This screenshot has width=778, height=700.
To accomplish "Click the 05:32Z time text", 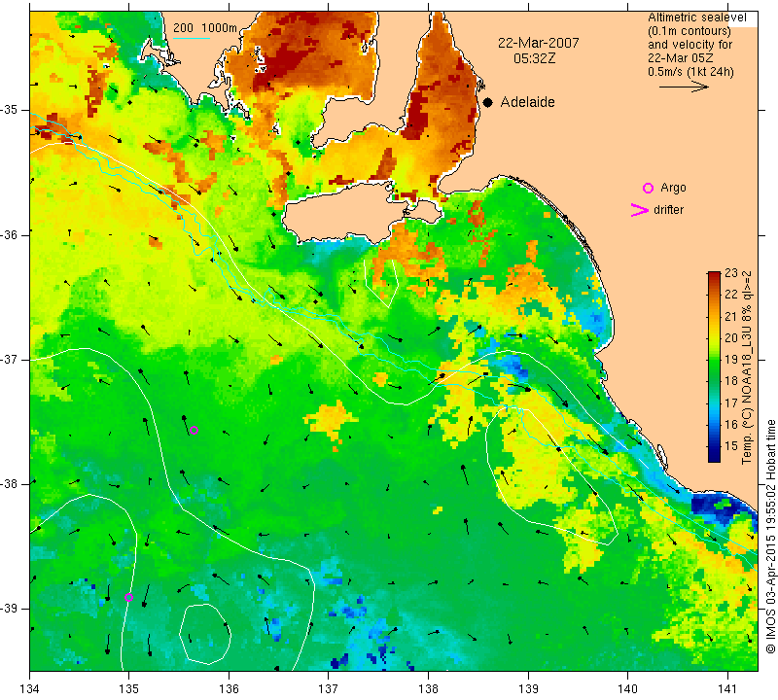I will tap(534, 58).
